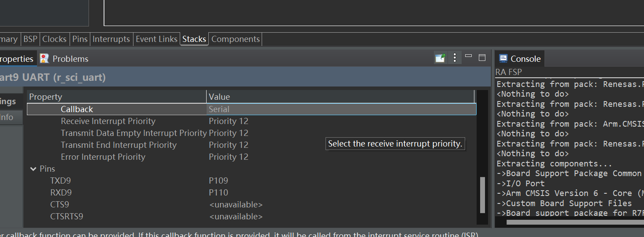Maximize the Properties panel
Image resolution: width=644 pixels, height=237 pixels.
coord(482,57)
